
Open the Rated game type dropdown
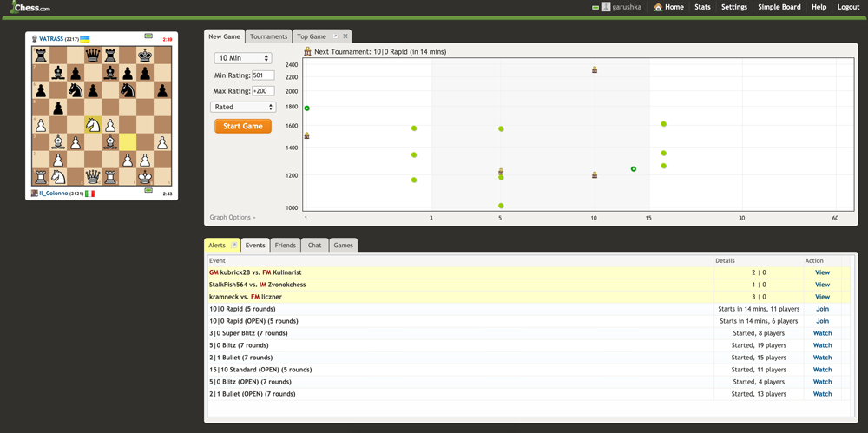[243, 107]
